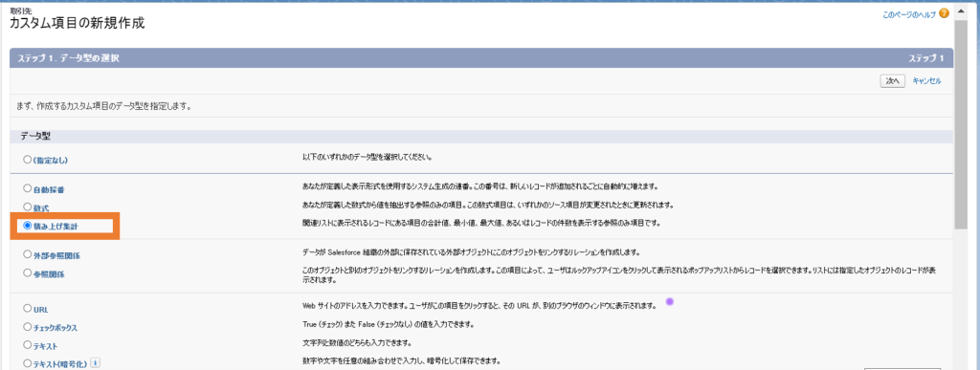Image resolution: width=980 pixels, height=370 pixels.
Task: Click the テキスト(暗号化) description text
Action: click(x=402, y=360)
